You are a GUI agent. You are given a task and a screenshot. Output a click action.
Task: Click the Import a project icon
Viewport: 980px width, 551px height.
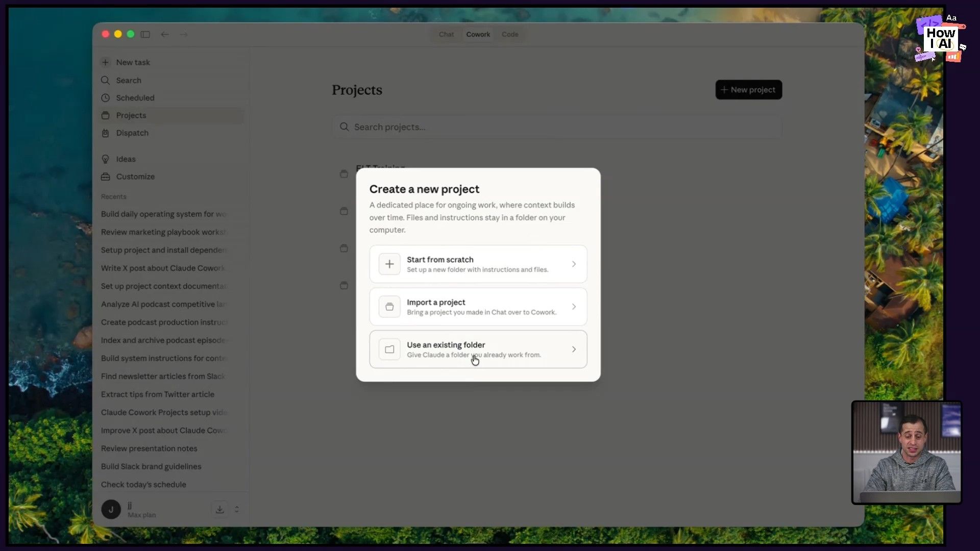point(389,307)
